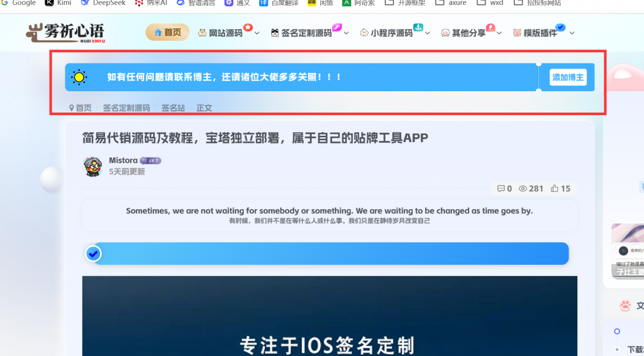Click the red star badge on 网站源码
644x356 pixels.
tap(248, 27)
